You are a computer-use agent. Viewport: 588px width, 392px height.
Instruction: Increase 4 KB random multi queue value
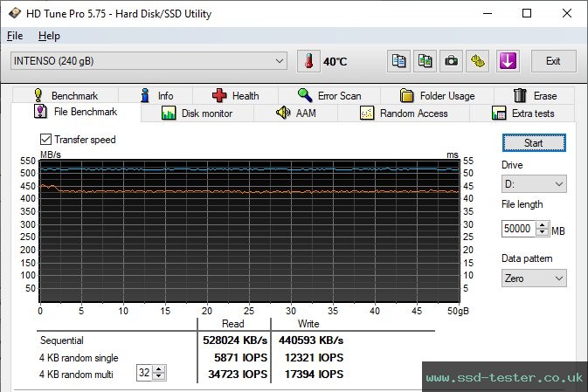[159, 368]
